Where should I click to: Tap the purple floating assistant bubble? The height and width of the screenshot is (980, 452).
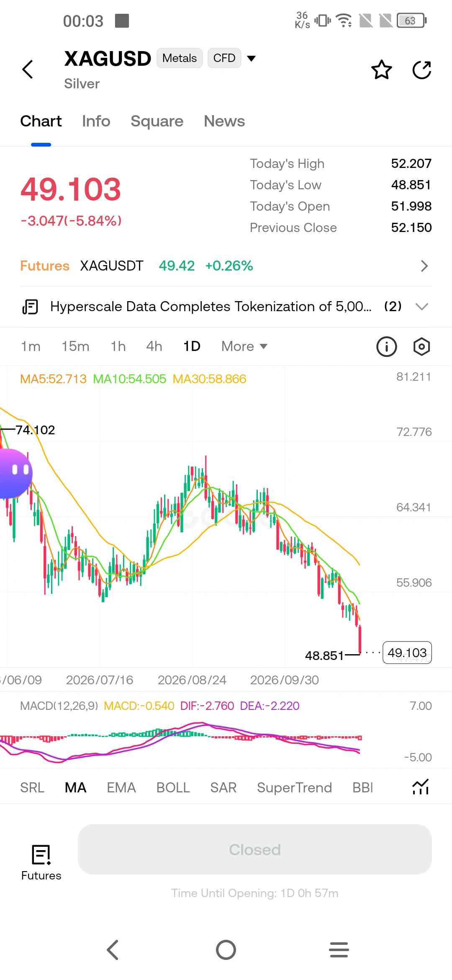(x=15, y=473)
